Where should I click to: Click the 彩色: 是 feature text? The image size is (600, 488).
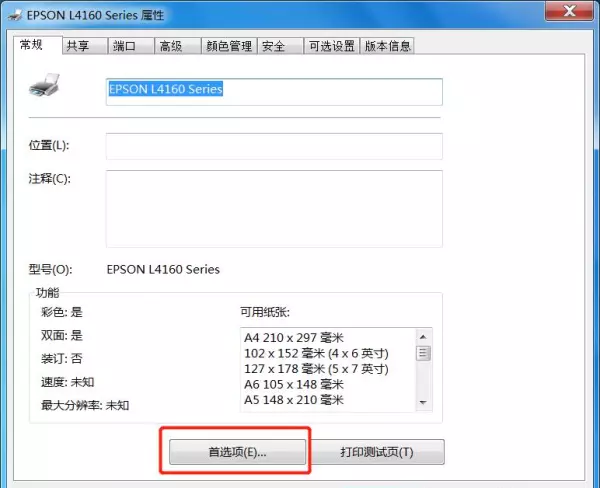pyautogui.click(x=62, y=312)
